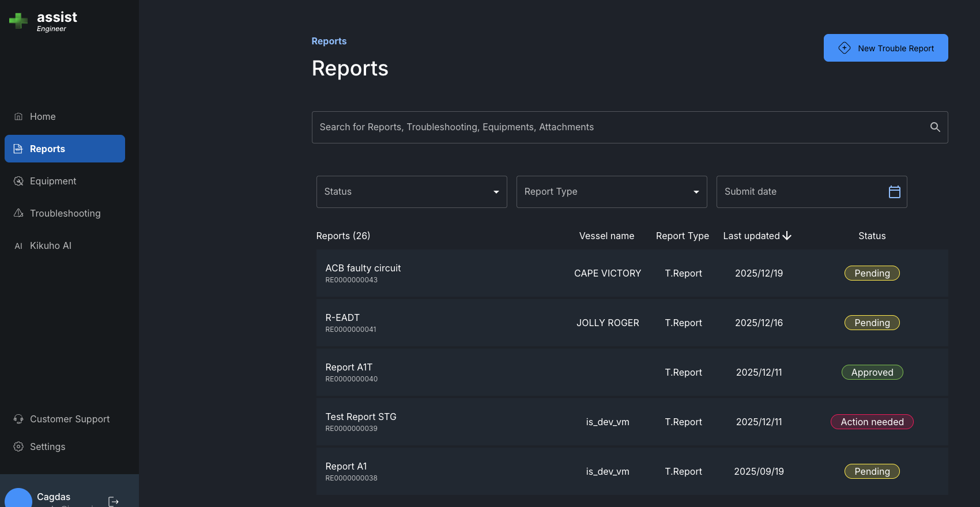
Task: Open Kikuho AI from the sidebar
Action: [65, 245]
